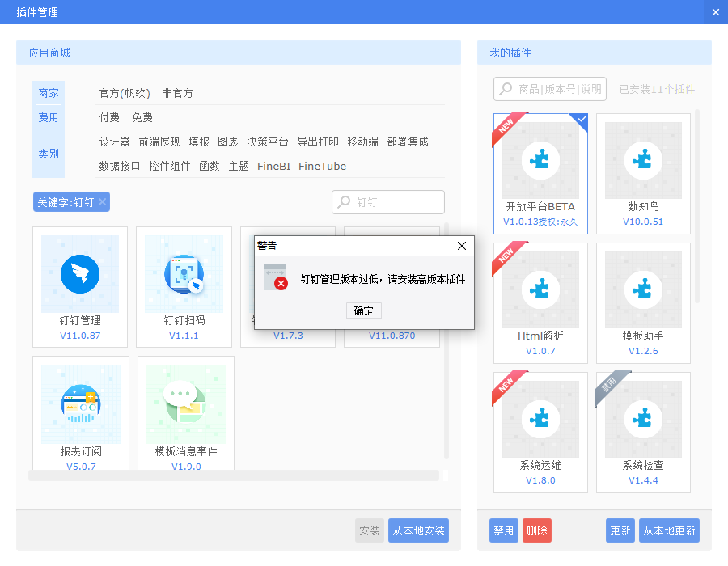Select the 报表订阅 plugin icon
728x566 pixels.
(81, 403)
